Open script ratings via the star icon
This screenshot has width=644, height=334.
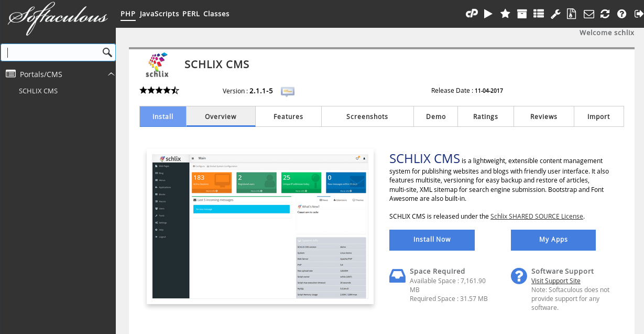click(x=505, y=14)
